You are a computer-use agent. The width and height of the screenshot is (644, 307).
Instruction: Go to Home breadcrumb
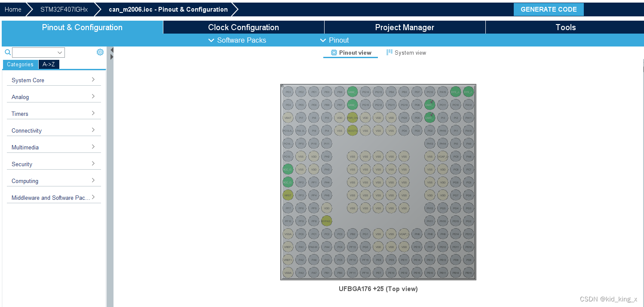tap(13, 9)
